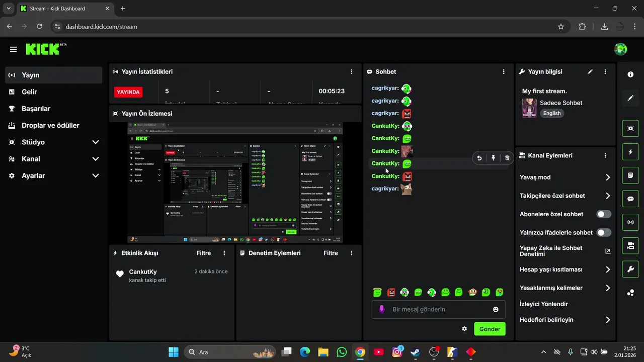Toggle Yalnızca ifadelerle sohbet switch
This screenshot has width=644, height=362.
click(x=604, y=233)
